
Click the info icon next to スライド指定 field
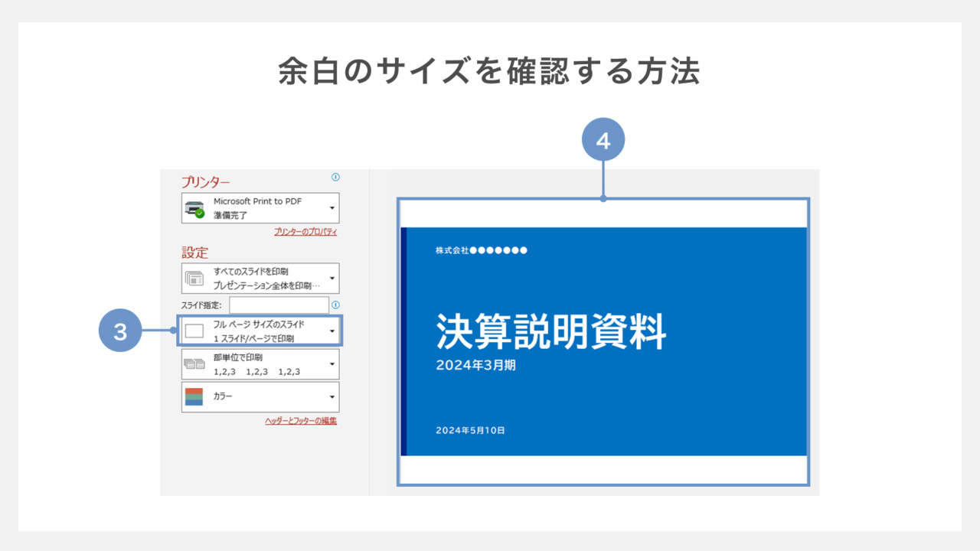coord(335,305)
